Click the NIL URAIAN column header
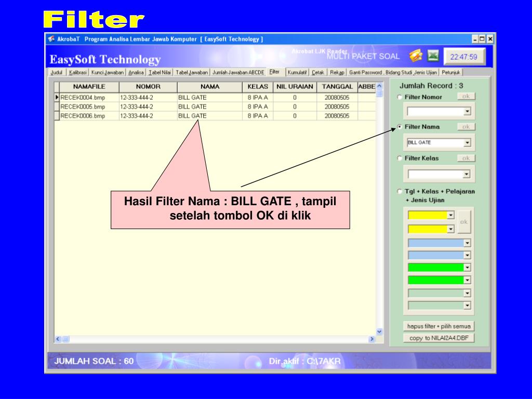 (295, 87)
